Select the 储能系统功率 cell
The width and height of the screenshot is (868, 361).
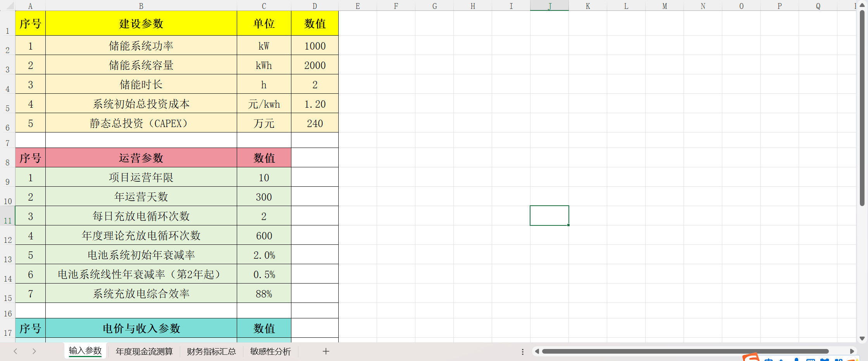tap(141, 45)
